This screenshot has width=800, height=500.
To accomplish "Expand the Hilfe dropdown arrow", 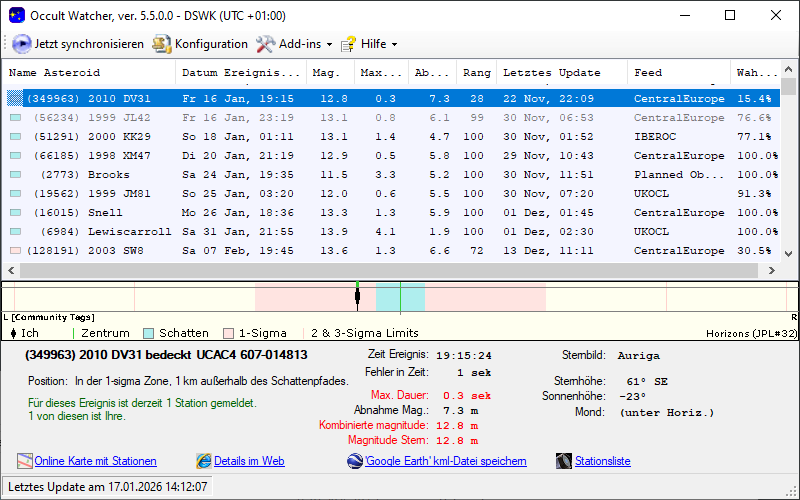I will (394, 45).
